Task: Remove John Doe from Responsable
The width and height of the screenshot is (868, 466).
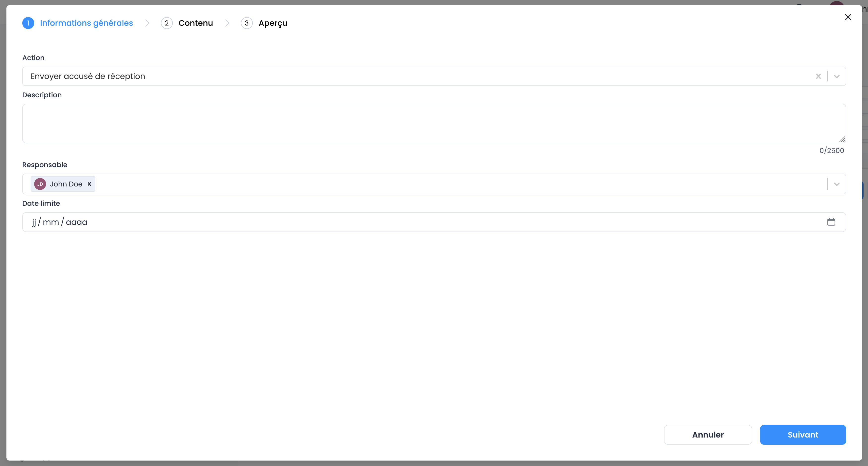Action: pyautogui.click(x=89, y=184)
